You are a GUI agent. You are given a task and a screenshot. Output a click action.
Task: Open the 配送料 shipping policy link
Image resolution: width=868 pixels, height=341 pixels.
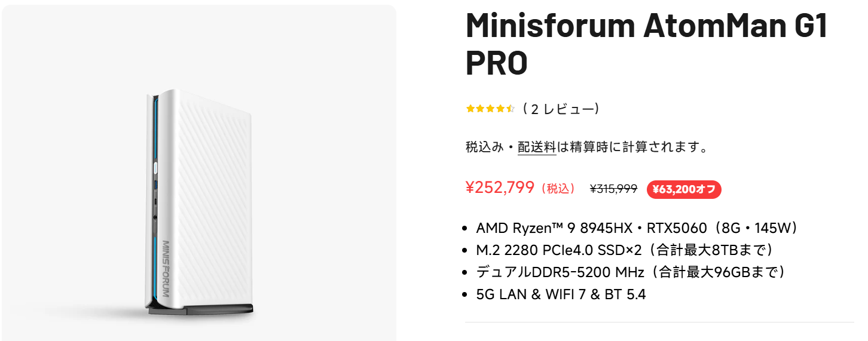tap(537, 148)
